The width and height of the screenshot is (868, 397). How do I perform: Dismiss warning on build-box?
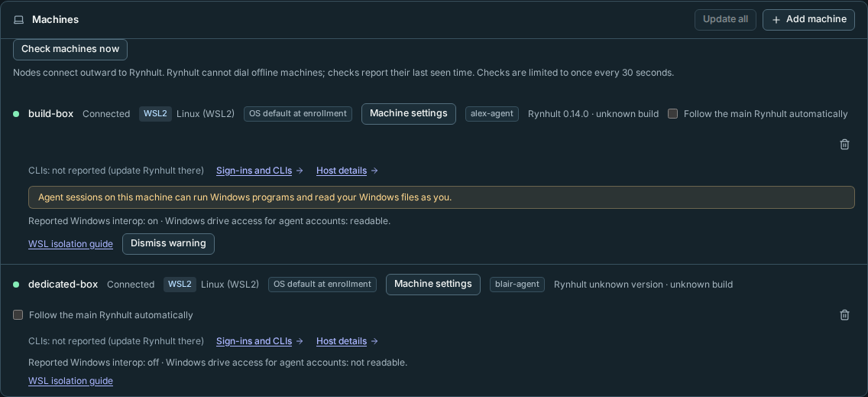[168, 244]
